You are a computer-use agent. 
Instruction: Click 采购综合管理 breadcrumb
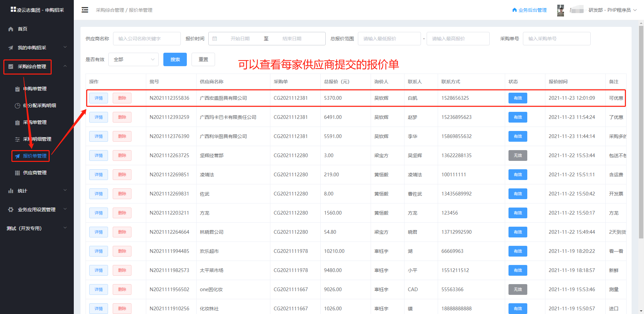(x=110, y=10)
